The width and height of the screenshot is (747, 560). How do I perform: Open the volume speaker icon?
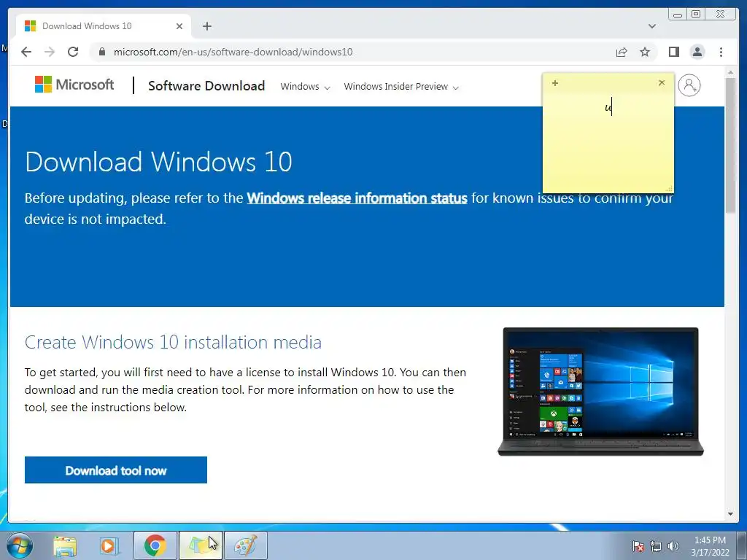point(673,546)
